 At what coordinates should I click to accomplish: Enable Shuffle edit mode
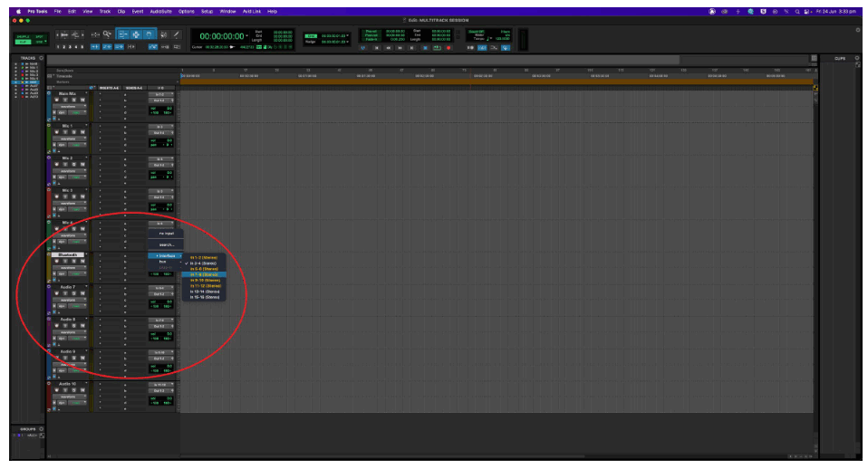click(23, 36)
